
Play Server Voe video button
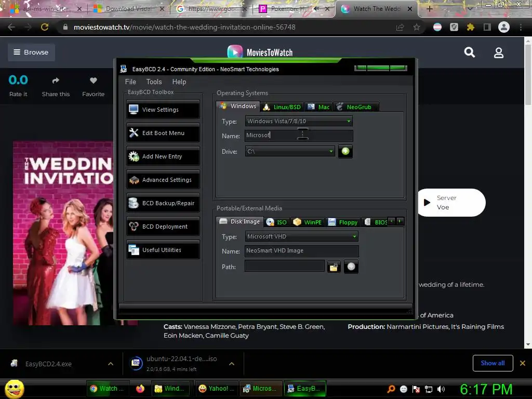tap(451, 203)
